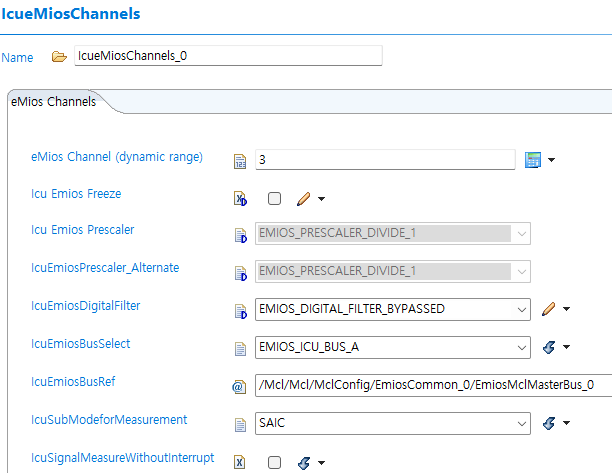The image size is (612, 473).
Task: Click the wrench icon beside IcuEmiosBusSelect
Action: pyautogui.click(x=548, y=347)
